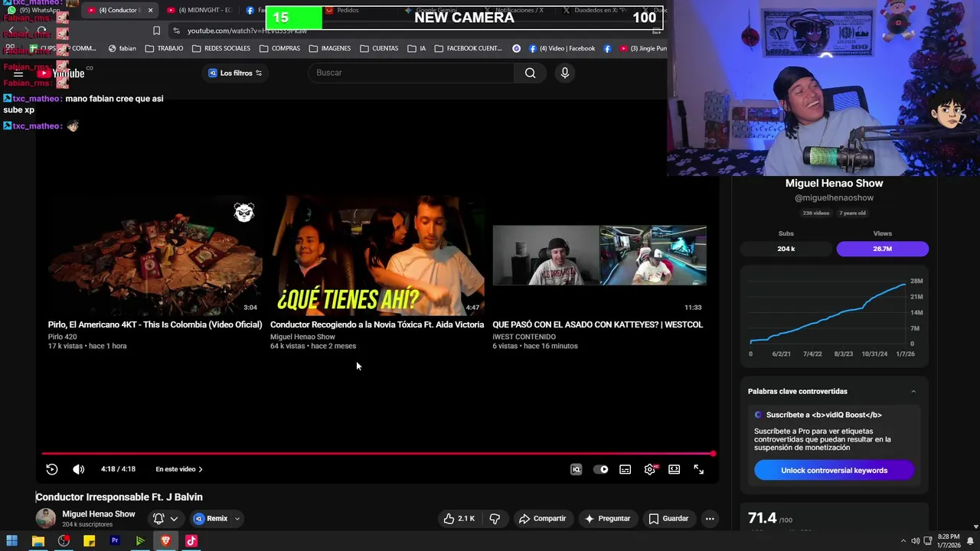Dislike the video with thumbs down
Image resolution: width=980 pixels, height=551 pixels.
click(495, 518)
